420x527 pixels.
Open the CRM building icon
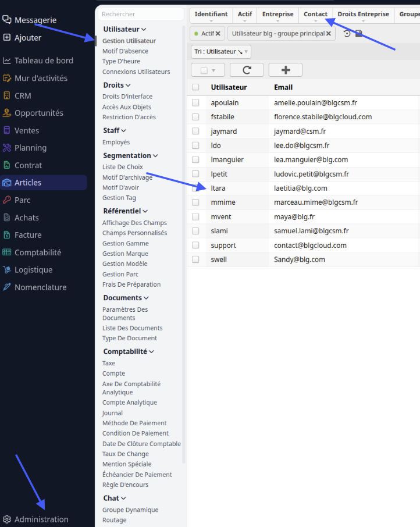7,96
